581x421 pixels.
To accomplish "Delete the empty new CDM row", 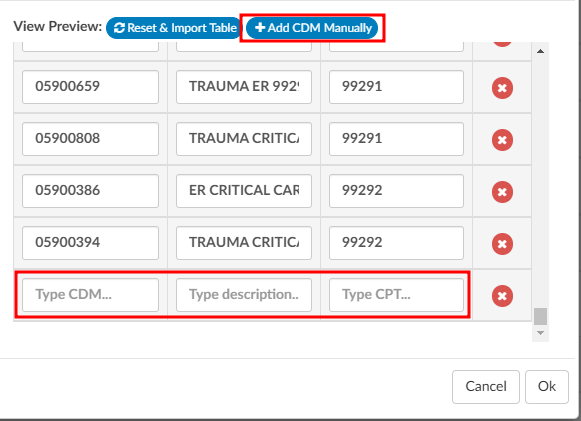I will pos(502,296).
